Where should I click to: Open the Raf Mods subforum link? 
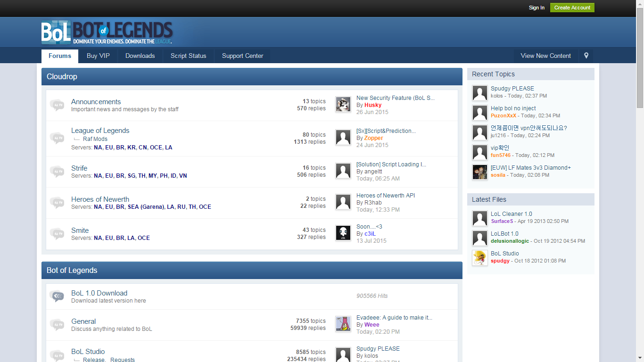[x=95, y=139]
